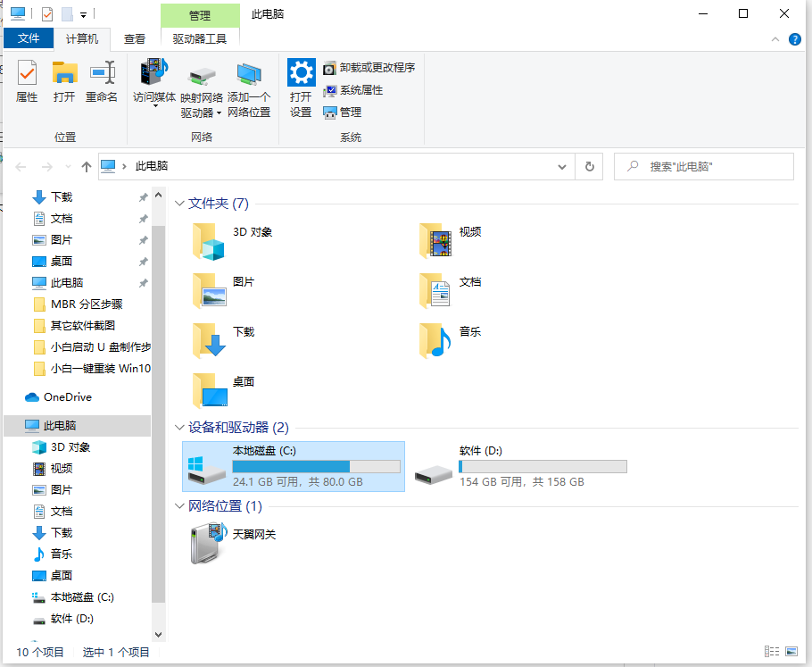812x667 pixels.
Task: Click the refresh icon beside address bar
Action: pyautogui.click(x=589, y=166)
